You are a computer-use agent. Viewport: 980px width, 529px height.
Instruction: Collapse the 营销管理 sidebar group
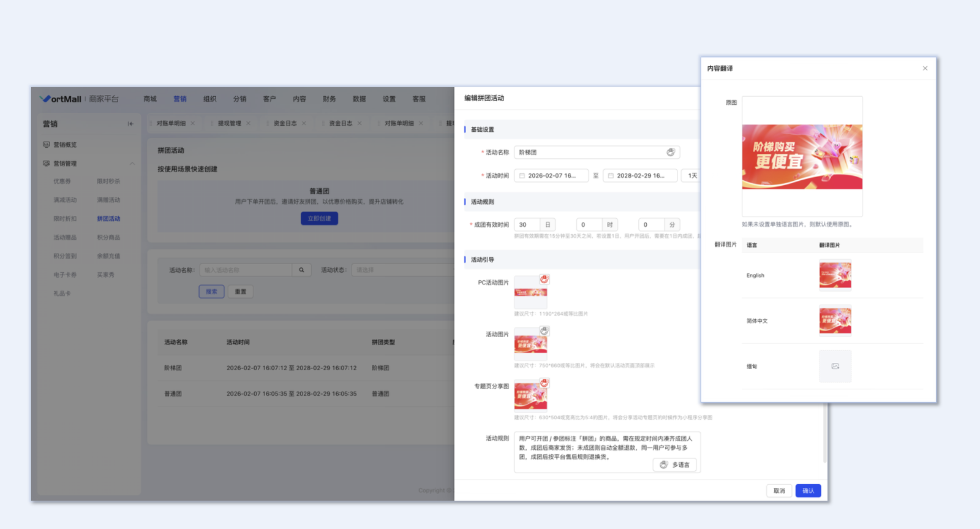tap(132, 164)
